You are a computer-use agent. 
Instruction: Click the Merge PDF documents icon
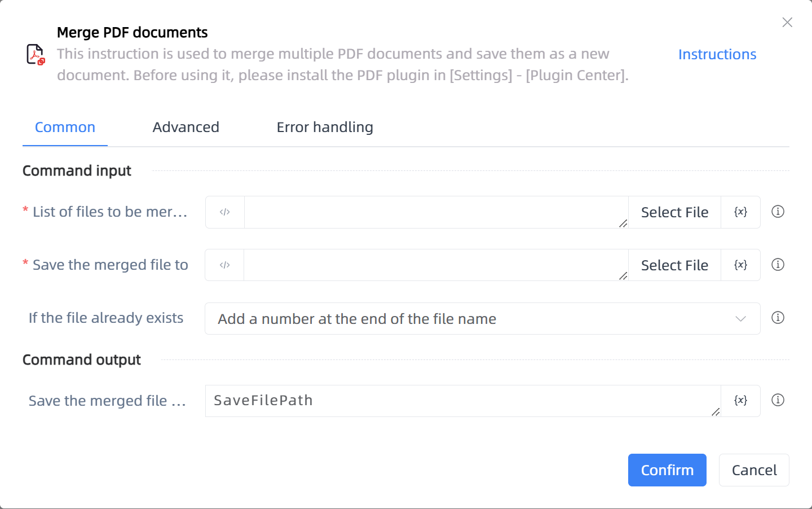pyautogui.click(x=36, y=55)
